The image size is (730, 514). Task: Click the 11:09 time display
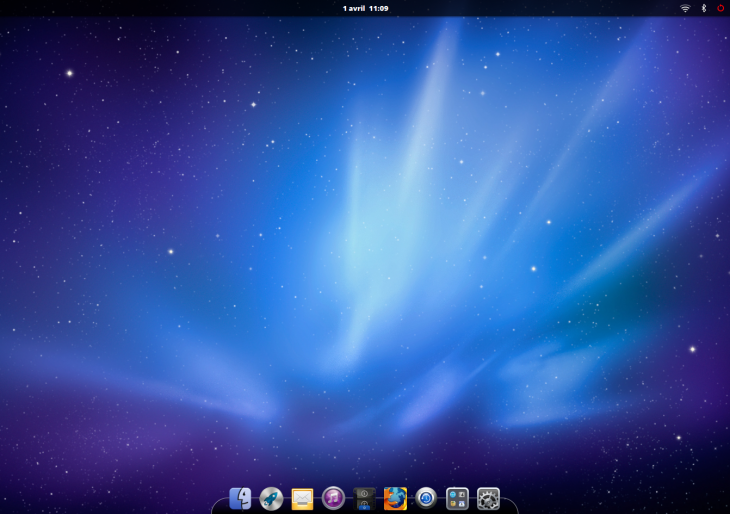coord(378,8)
